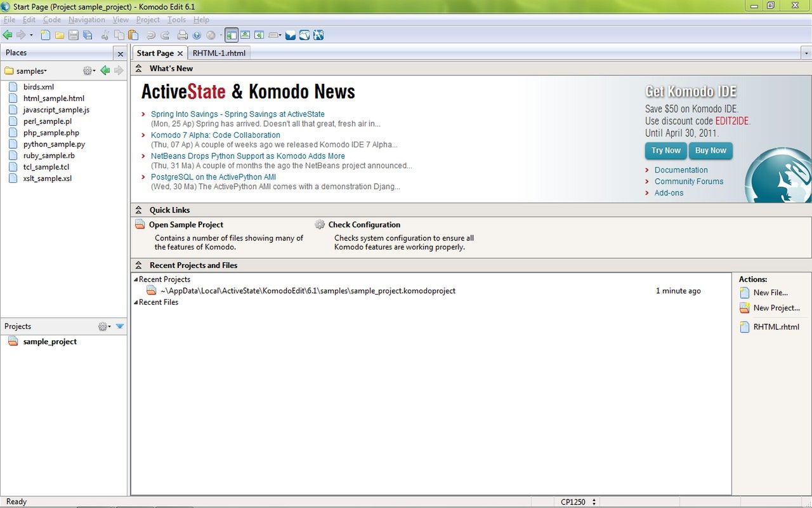Collapse the Recent Projects tree node

tap(136, 279)
